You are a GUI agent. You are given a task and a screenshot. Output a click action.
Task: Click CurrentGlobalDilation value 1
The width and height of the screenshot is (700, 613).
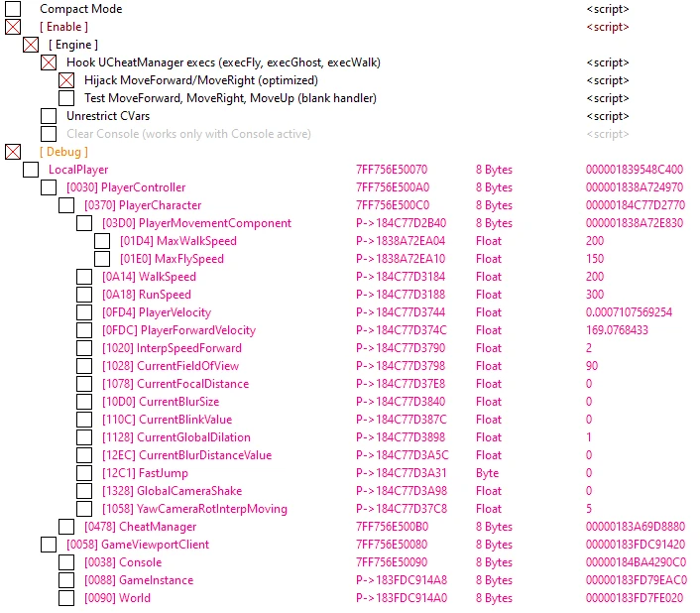pyautogui.click(x=589, y=437)
